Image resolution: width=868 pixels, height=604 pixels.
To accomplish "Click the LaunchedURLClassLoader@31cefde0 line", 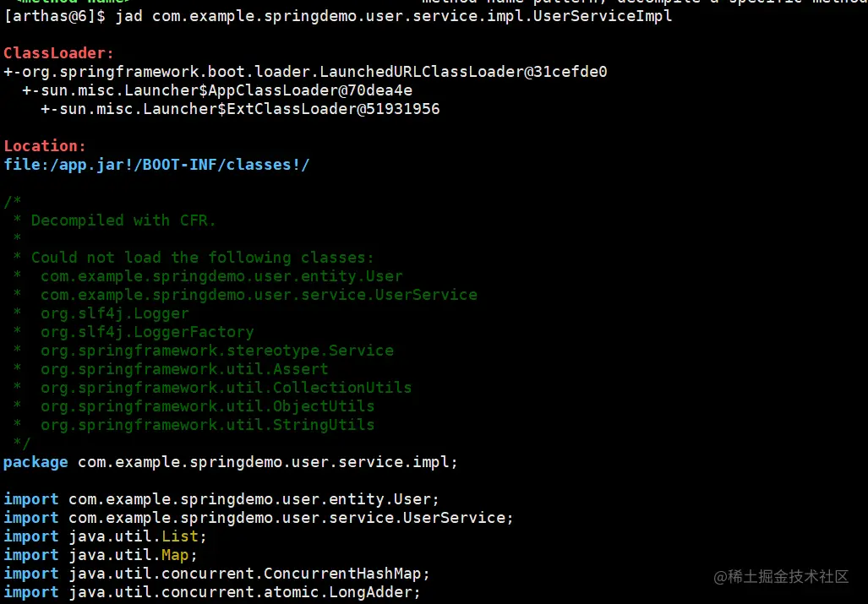I will [x=305, y=72].
